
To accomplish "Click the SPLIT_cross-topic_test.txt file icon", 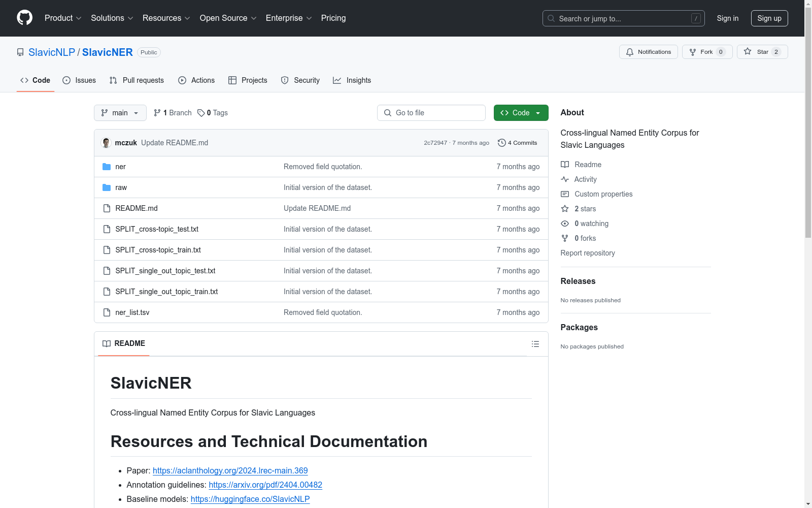I will point(107,229).
